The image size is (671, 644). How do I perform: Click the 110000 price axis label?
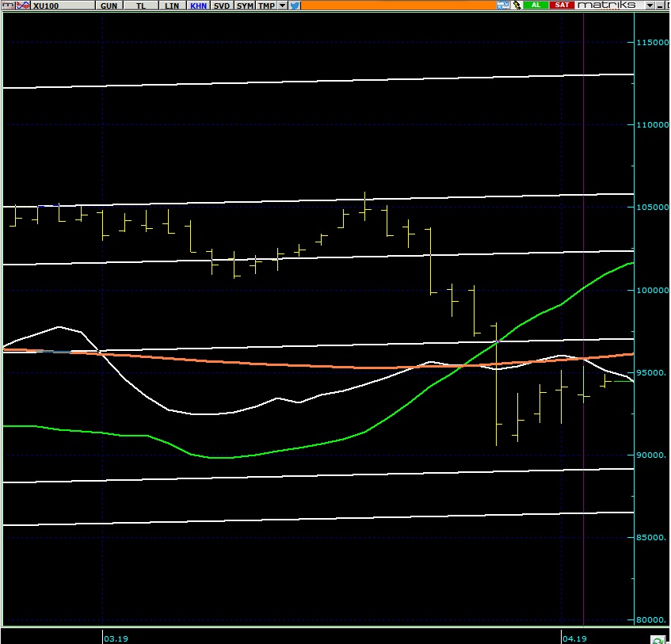pos(653,125)
